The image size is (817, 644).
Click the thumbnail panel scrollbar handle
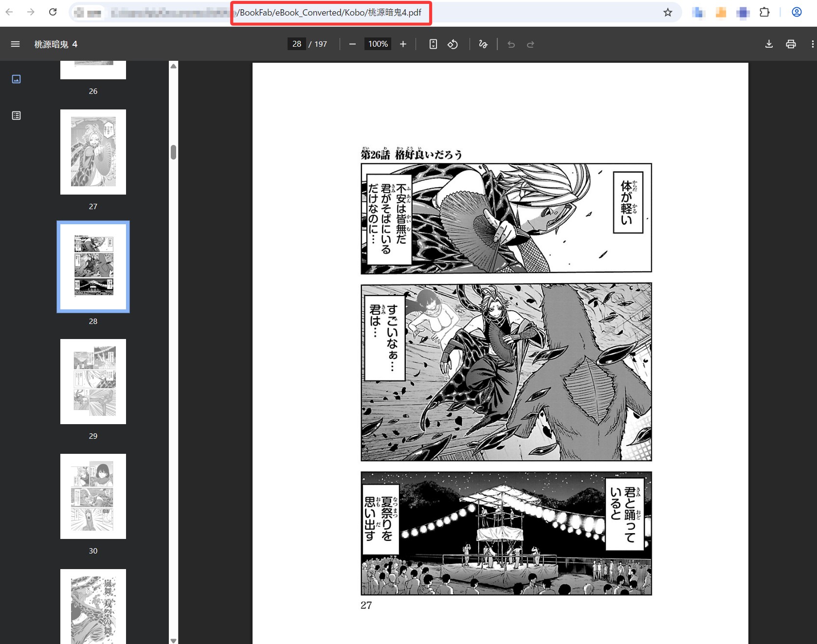(x=173, y=152)
